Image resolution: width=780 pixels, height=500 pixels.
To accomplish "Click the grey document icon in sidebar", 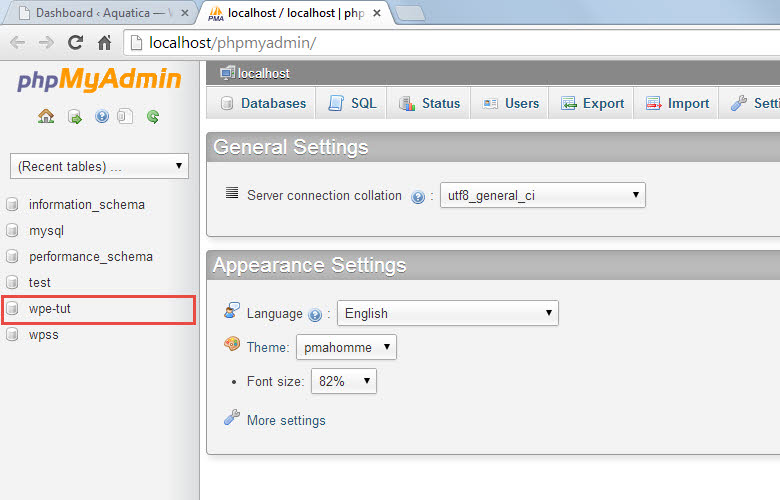I will [125, 116].
